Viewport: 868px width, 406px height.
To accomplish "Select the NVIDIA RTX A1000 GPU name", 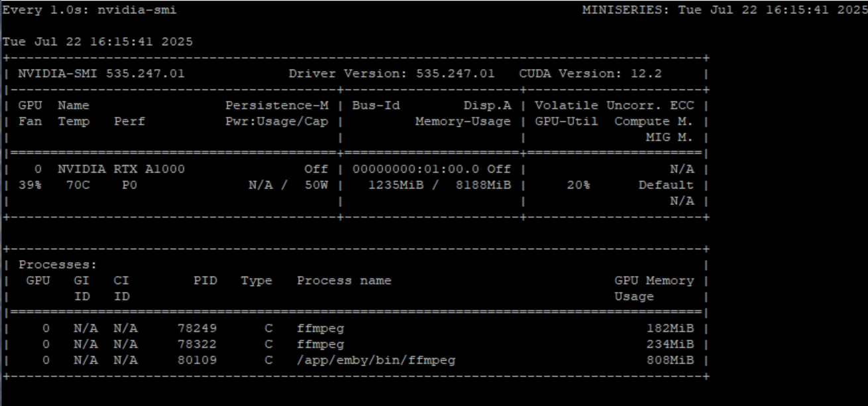I will [121, 169].
